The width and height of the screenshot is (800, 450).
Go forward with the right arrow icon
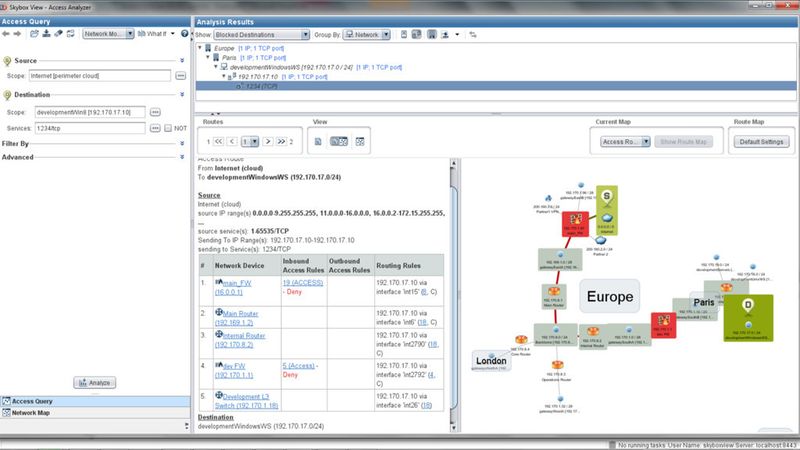coord(17,34)
